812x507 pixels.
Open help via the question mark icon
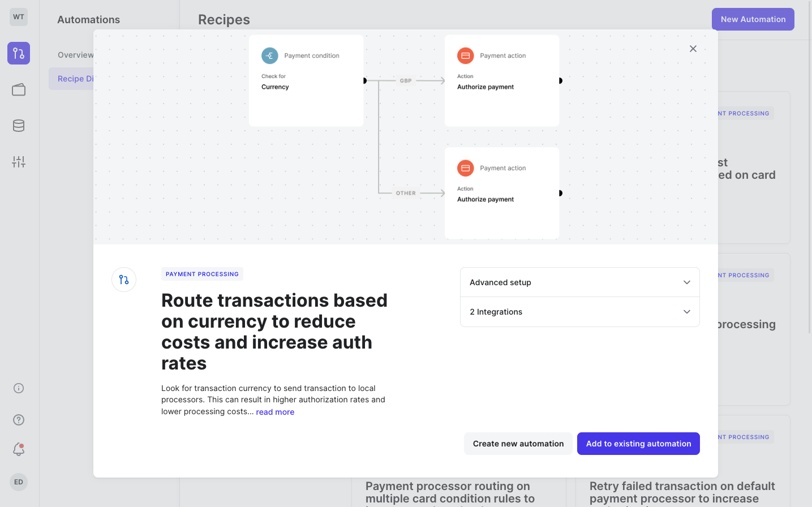[x=18, y=419]
